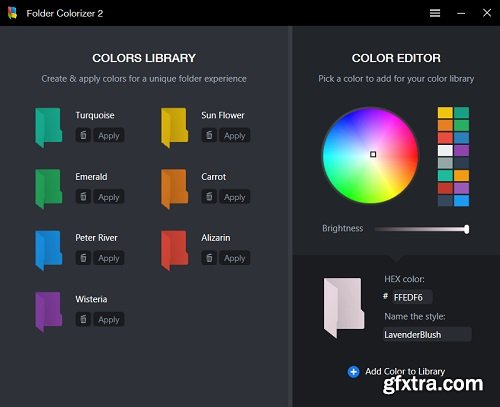500x407 pixels.
Task: Click the Brightness label
Action: [x=342, y=228]
